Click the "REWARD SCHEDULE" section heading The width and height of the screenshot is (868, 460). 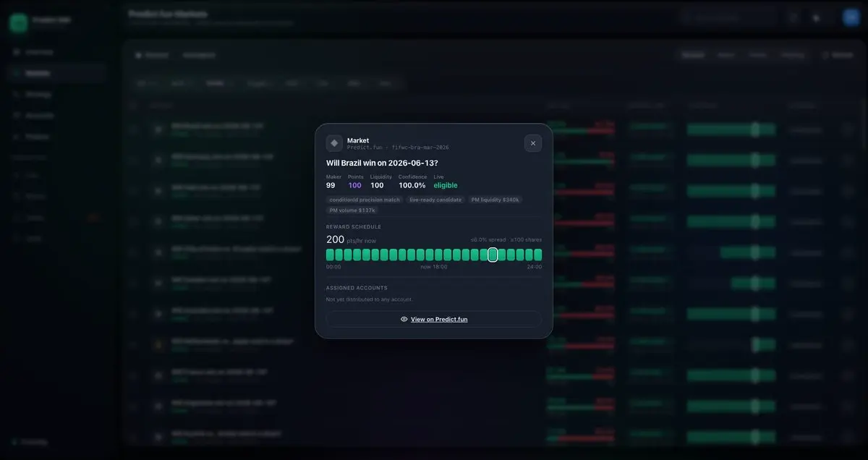pos(354,226)
